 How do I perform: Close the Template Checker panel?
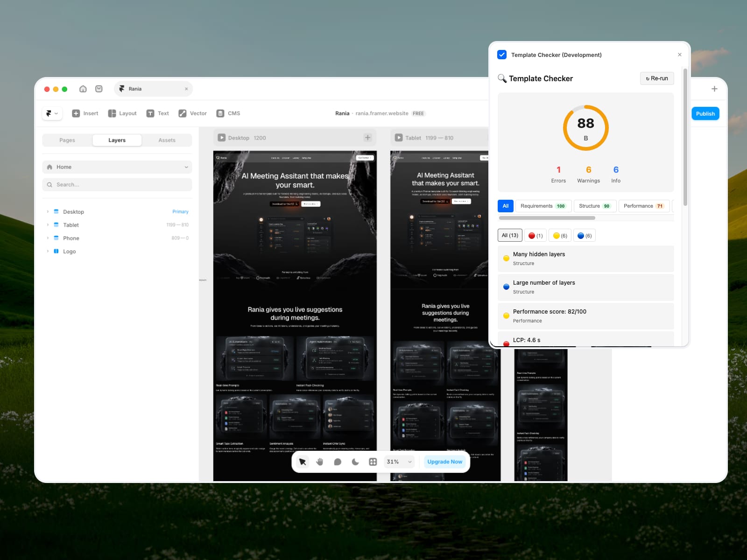(x=680, y=55)
